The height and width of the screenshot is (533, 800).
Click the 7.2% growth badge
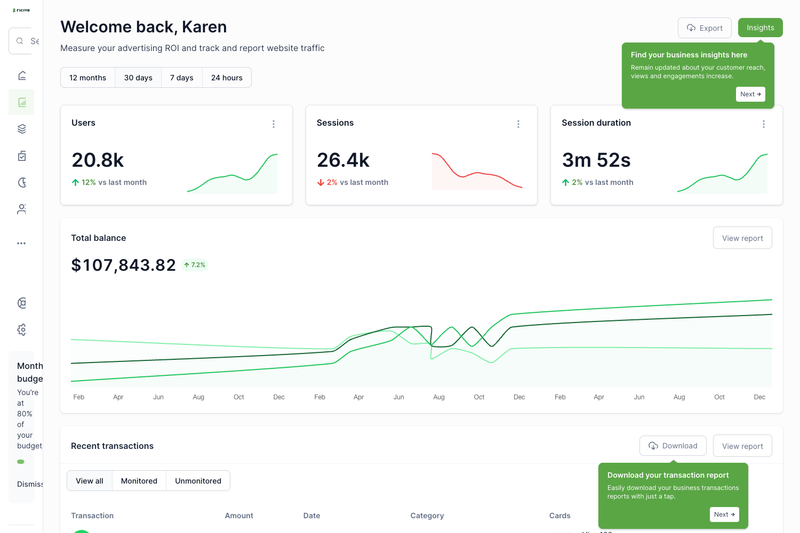click(x=194, y=265)
